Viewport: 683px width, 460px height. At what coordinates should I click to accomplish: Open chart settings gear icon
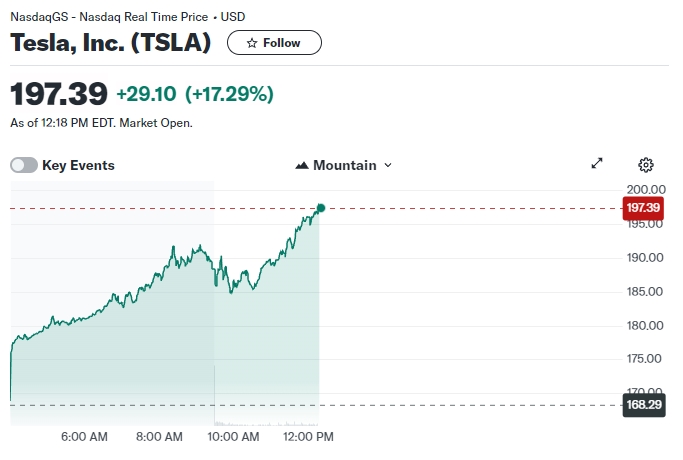tap(646, 165)
